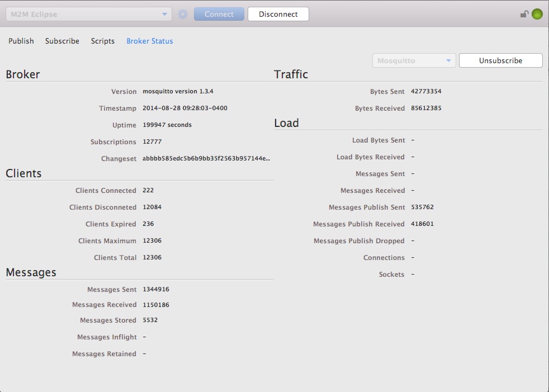
Task: Click the Disconnect button
Action: click(278, 14)
